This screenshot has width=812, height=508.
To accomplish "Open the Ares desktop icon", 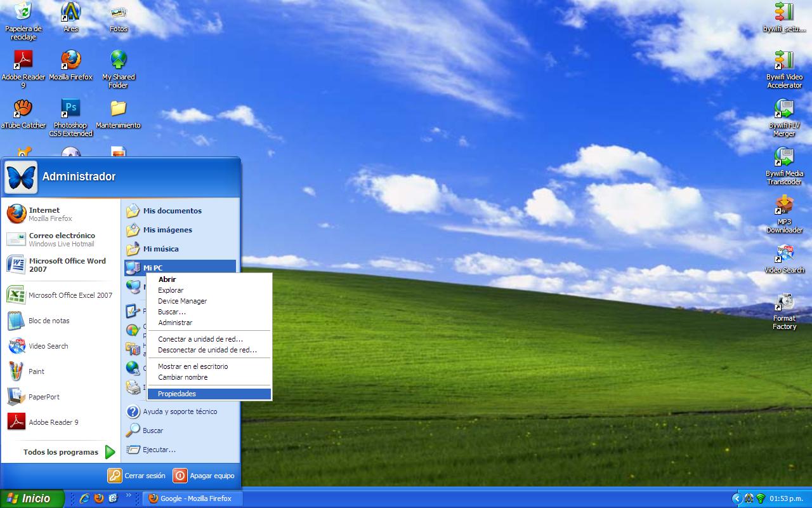I will (71, 17).
